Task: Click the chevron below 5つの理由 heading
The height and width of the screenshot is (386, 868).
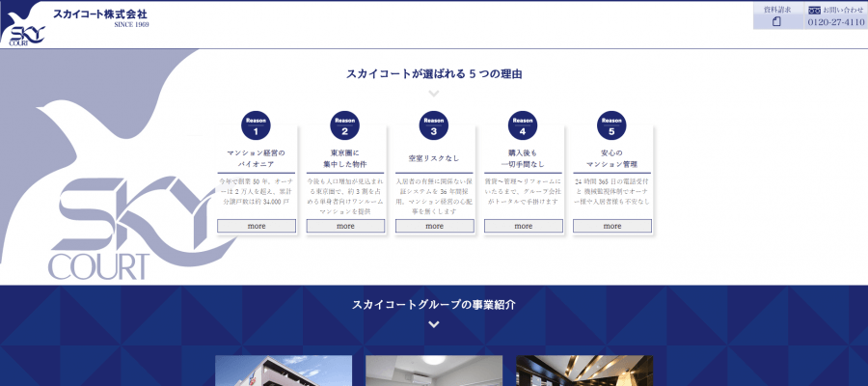Action: [x=434, y=93]
